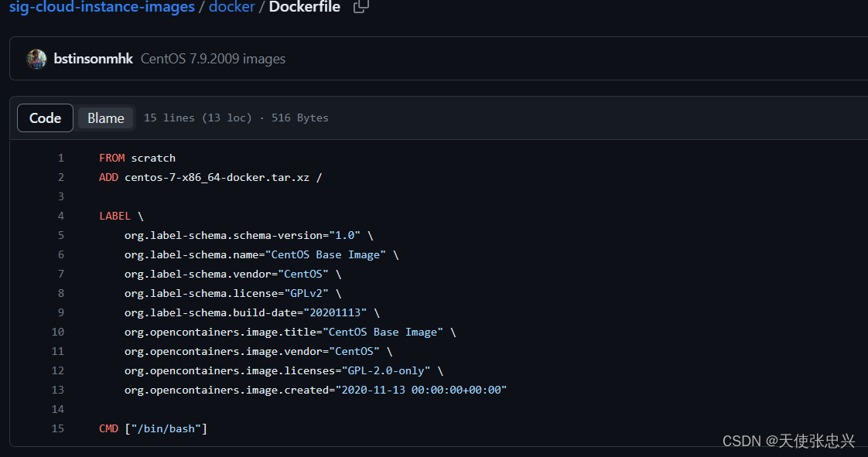Select line number 15
Viewport: 868px width, 457px height.
[x=57, y=429]
